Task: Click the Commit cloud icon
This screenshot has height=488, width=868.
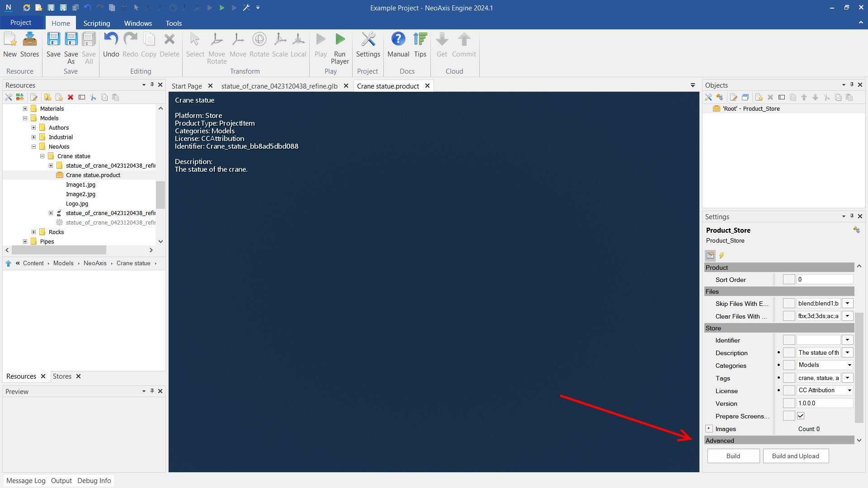Action: coord(464,40)
